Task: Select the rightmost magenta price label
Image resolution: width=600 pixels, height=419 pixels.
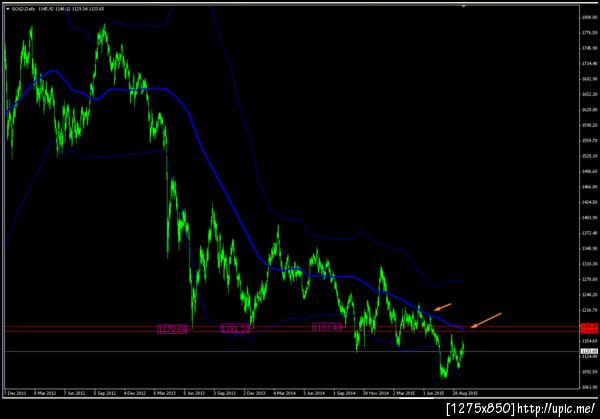Action: click(327, 327)
